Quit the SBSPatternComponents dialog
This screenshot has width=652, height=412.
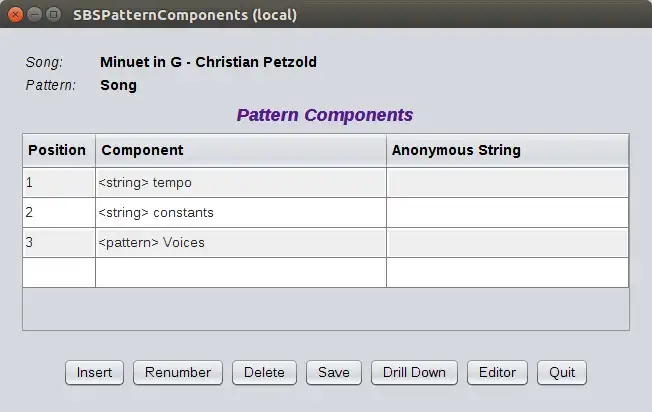(562, 372)
